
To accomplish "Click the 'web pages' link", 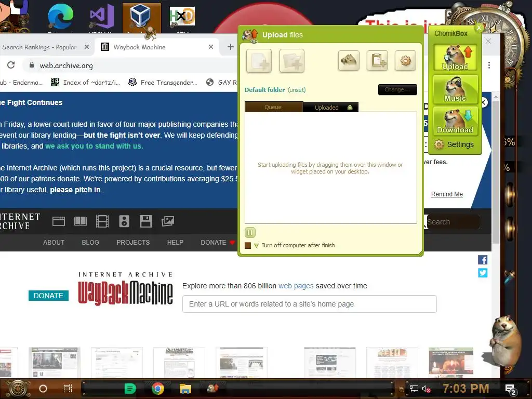I will 296,286.
